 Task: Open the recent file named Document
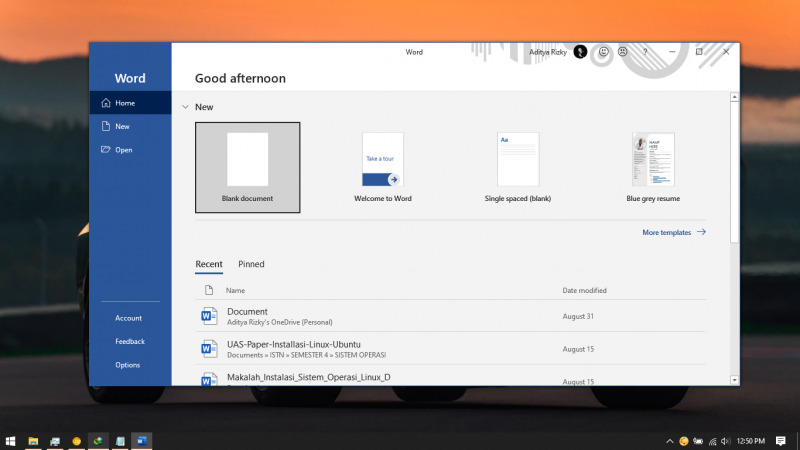[x=451, y=316]
